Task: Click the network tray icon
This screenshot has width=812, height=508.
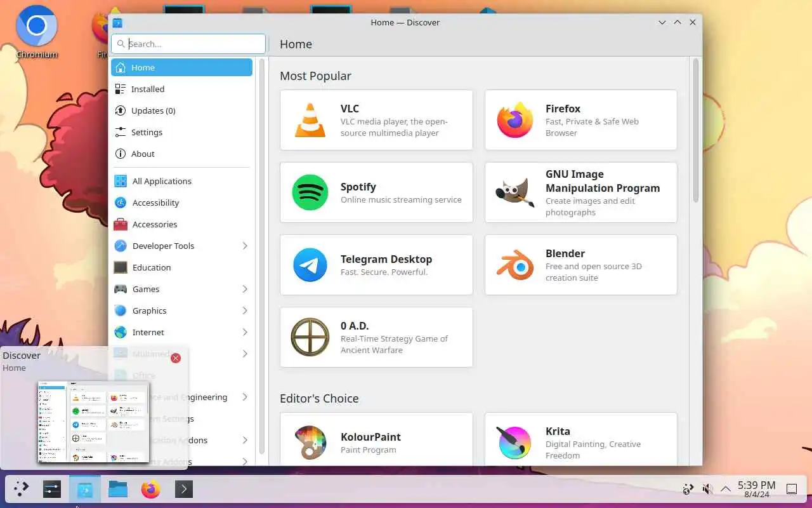Action: coord(688,489)
